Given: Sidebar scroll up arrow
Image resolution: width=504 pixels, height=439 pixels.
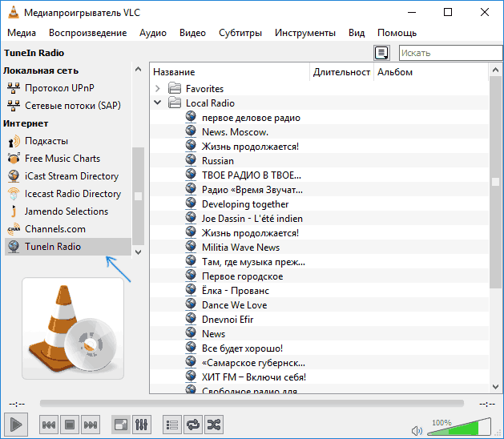Looking at the screenshot, I should tap(138, 69).
